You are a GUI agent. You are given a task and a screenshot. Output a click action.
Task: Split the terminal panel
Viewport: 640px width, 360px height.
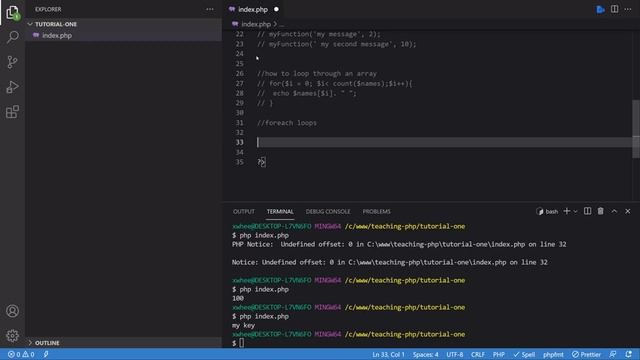[587, 211]
